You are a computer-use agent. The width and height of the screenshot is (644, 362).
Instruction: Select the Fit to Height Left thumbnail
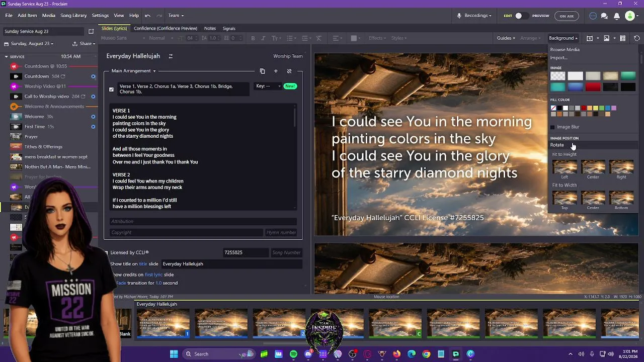point(565,167)
